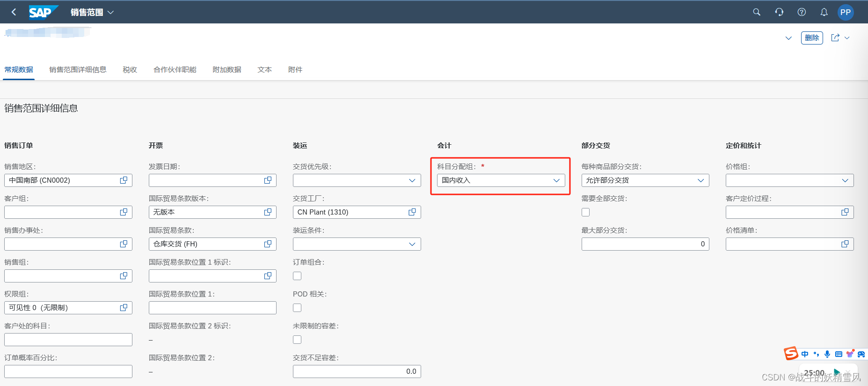Image resolution: width=868 pixels, height=386 pixels.
Task: Click the headset support icon
Action: click(779, 12)
